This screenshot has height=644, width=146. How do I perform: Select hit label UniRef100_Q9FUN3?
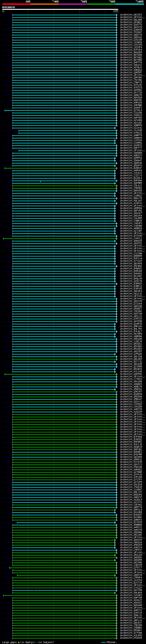(131, 77)
